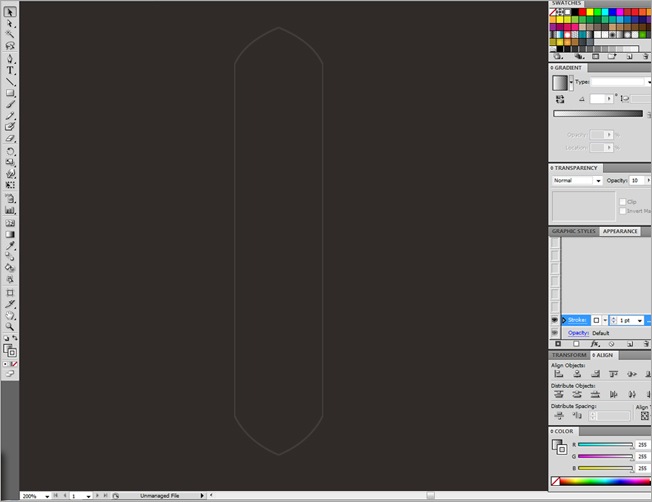
Task: Toggle the Clip checkbox
Action: click(x=622, y=202)
